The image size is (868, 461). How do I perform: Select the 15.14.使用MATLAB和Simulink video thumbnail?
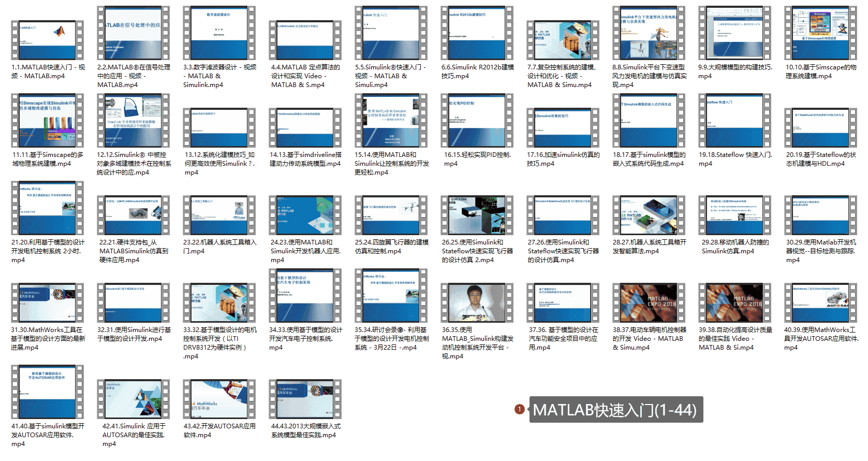(391, 120)
